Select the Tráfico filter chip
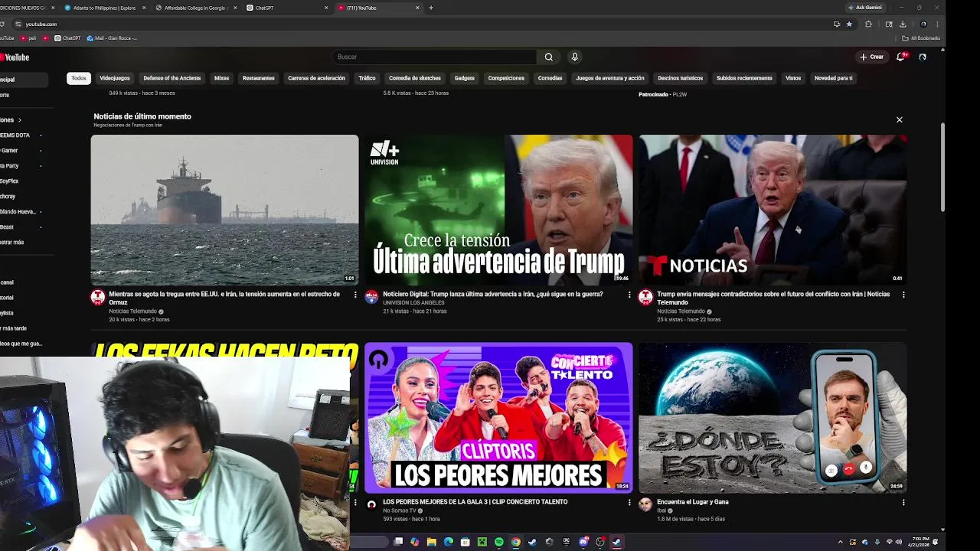 [367, 78]
